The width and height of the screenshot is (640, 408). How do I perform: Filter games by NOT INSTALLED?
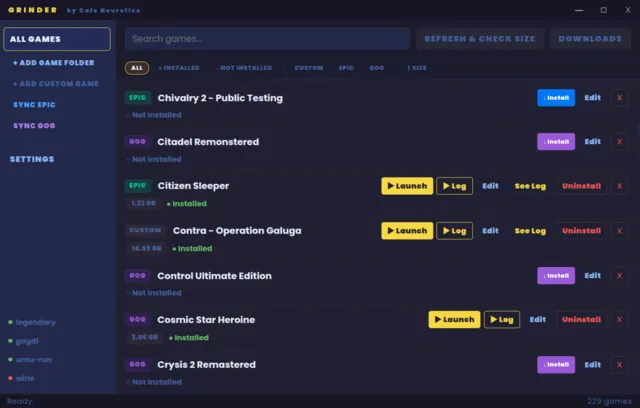246,68
